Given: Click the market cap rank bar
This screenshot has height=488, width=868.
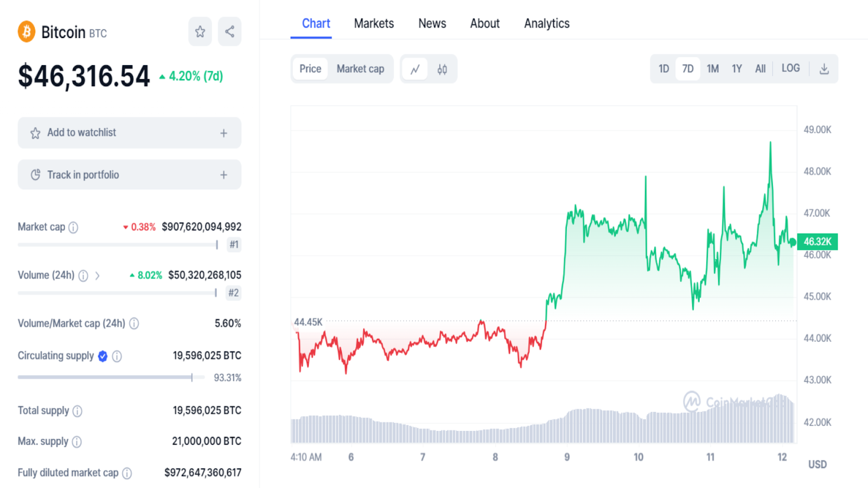Looking at the screenshot, I should tap(118, 245).
